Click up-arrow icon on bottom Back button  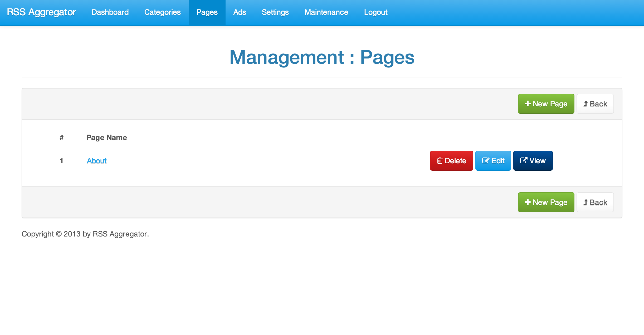click(585, 202)
